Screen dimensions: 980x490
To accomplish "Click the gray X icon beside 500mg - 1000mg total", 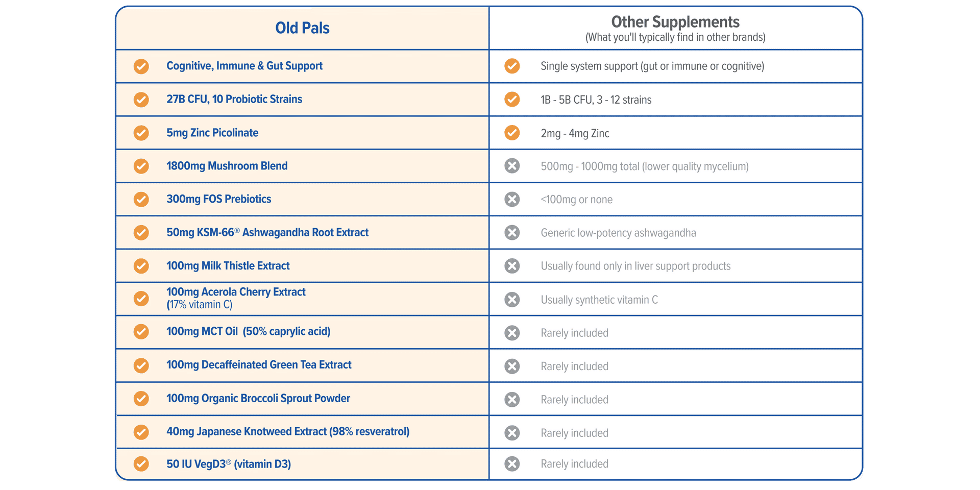I will tap(512, 166).
